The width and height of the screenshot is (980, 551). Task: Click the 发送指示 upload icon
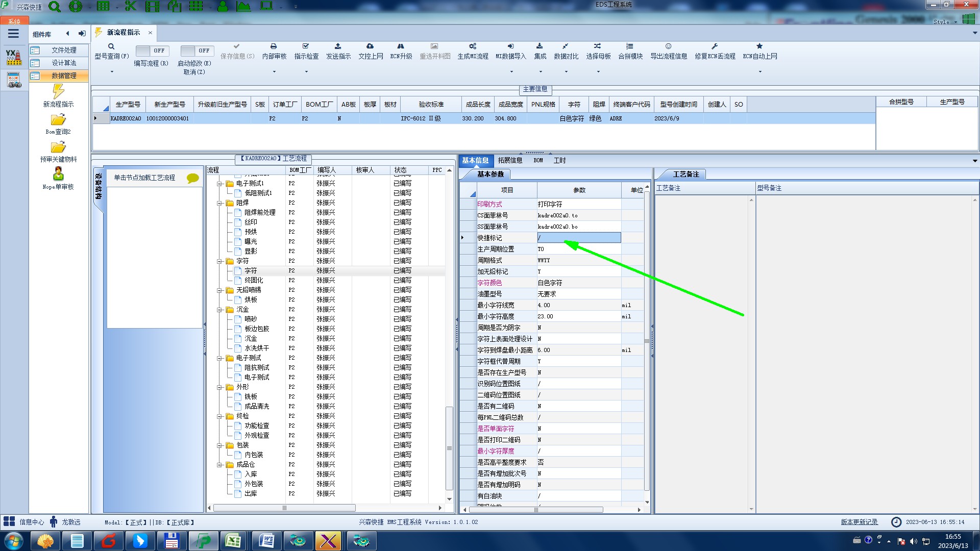338,46
